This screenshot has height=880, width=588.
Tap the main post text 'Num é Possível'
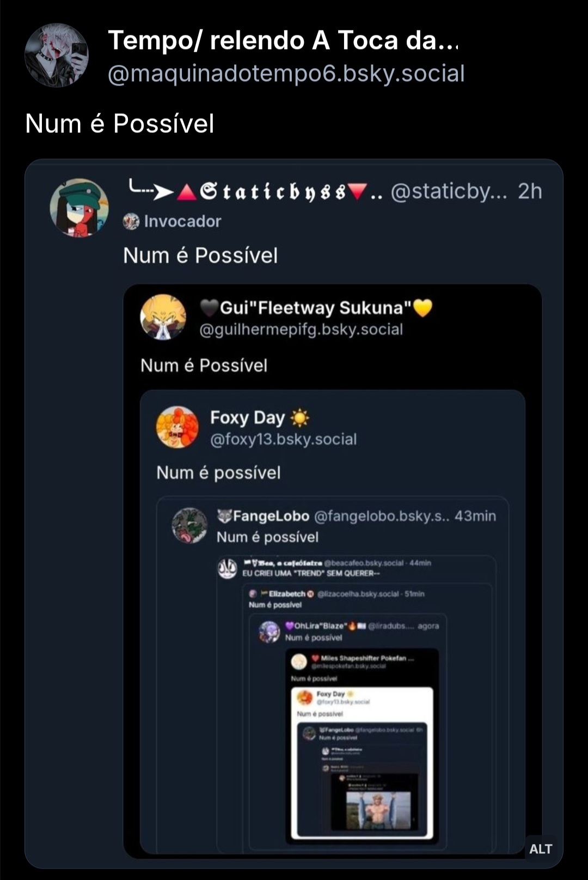pos(120,124)
